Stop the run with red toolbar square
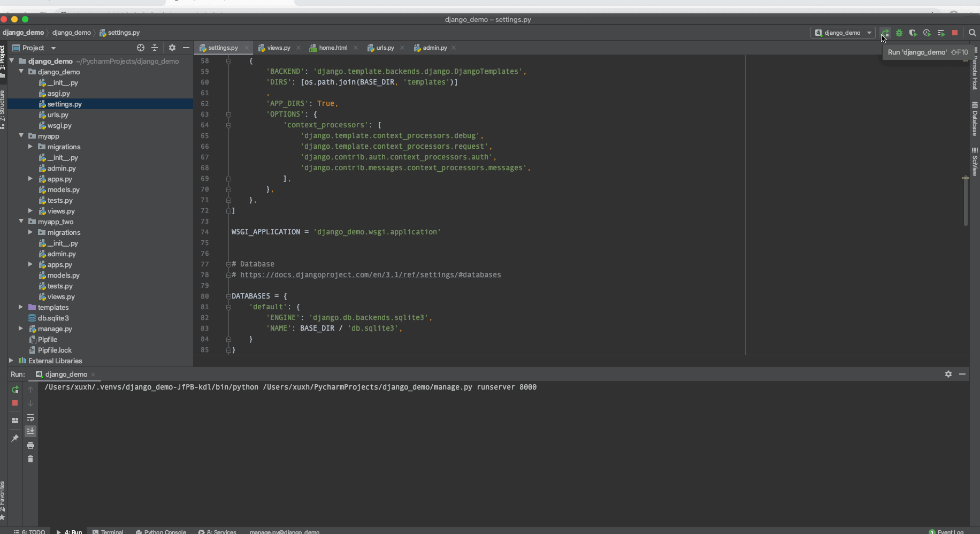Image resolution: width=980 pixels, height=534 pixels. coord(955,33)
